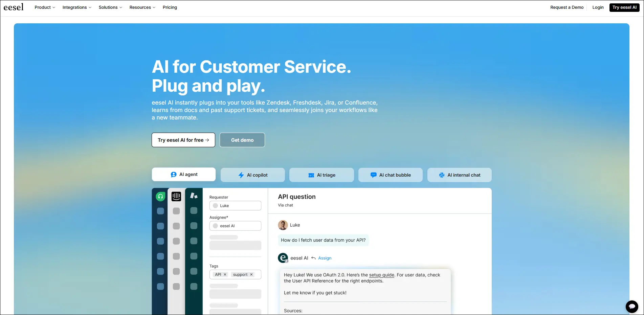Click the AI chat bubble speech icon
The image size is (644, 315).
pyautogui.click(x=373, y=175)
